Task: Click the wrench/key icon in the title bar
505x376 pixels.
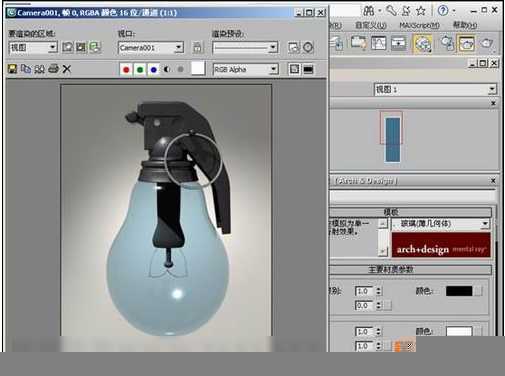Action: click(391, 11)
